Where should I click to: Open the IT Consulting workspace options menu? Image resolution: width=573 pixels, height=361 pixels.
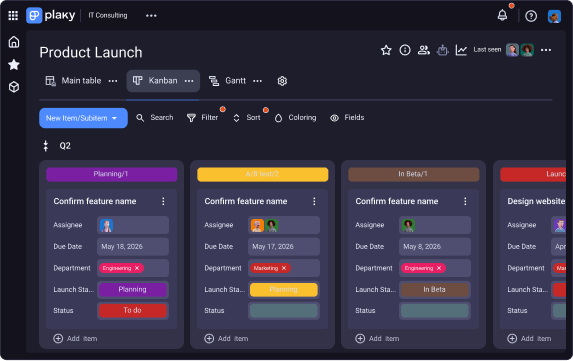pos(151,15)
